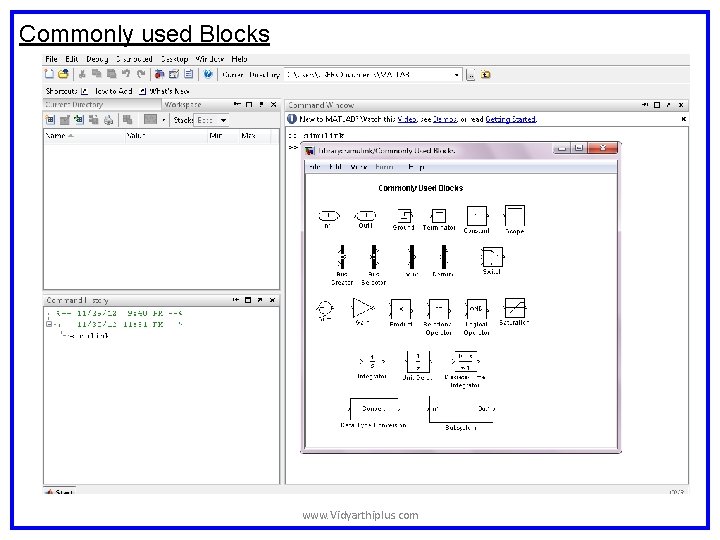Screen dimensions: 720x540
Task: Open the Window menu in MATLAB
Action: pos(210,59)
